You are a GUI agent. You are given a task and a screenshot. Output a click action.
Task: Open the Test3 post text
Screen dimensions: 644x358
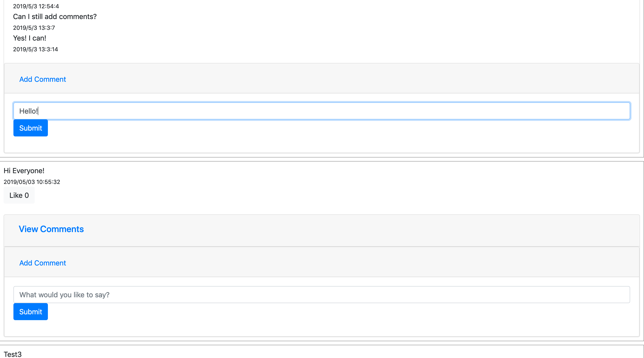pyautogui.click(x=13, y=354)
